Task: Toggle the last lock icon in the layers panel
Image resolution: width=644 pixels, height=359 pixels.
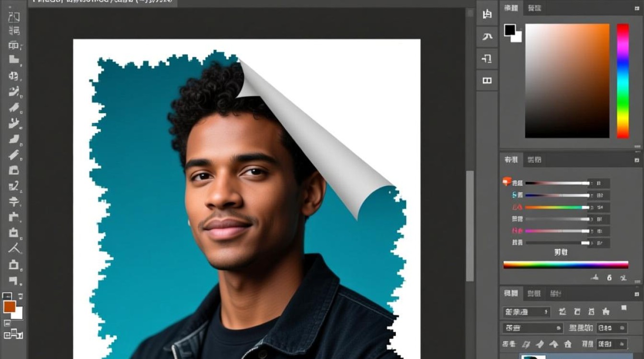Action: tap(568, 344)
